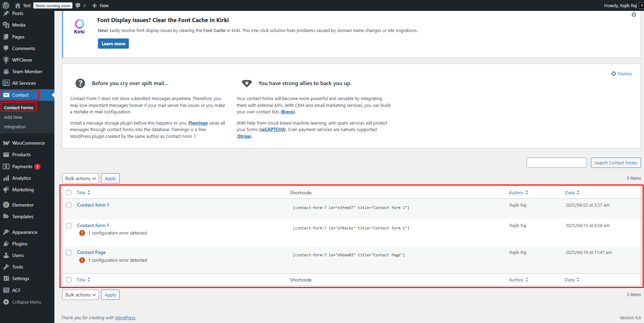Open the Contact Page form title
This screenshot has width=644, height=323.
tap(91, 252)
